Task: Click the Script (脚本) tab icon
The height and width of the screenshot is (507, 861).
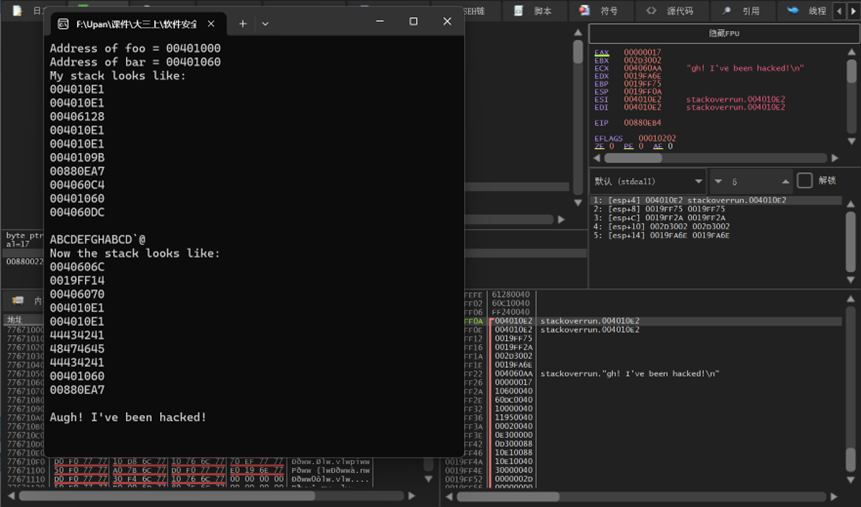Action: click(519, 10)
